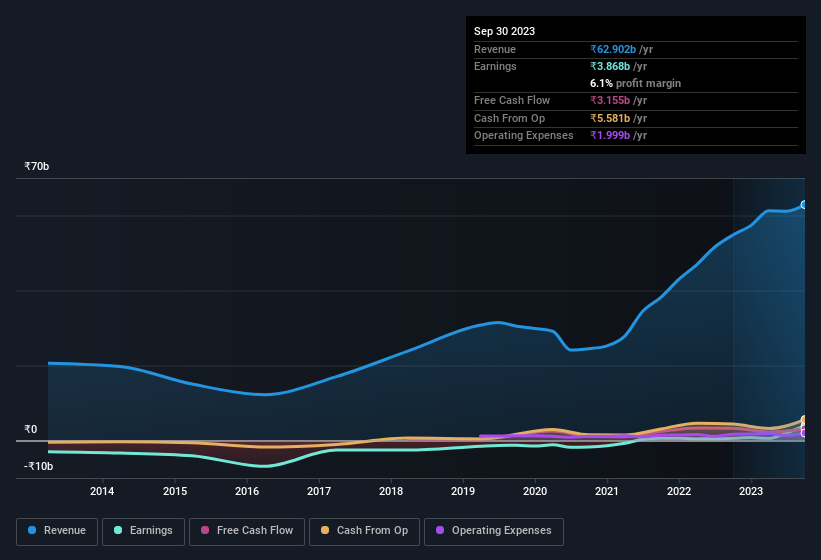Viewport: 821px width, 560px height.
Task: Click the 2023 x-axis label
Action: [x=751, y=491]
